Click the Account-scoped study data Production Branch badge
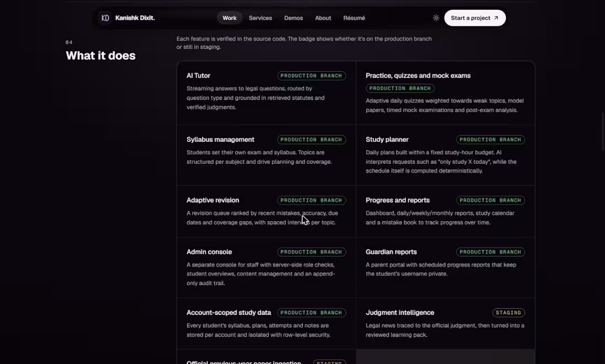Image resolution: width=605 pixels, height=364 pixels. (x=311, y=313)
